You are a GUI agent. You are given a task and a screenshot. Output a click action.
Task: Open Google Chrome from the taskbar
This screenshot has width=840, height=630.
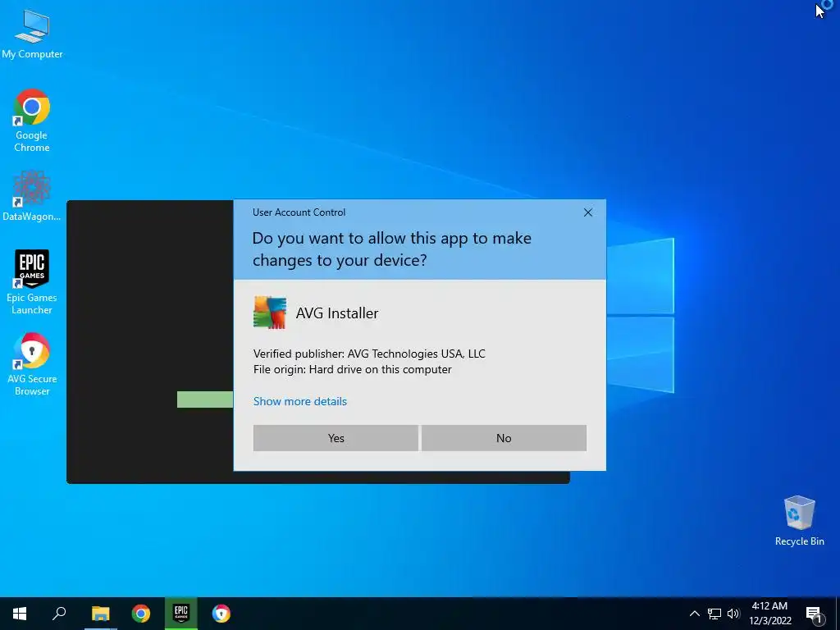(x=141, y=614)
